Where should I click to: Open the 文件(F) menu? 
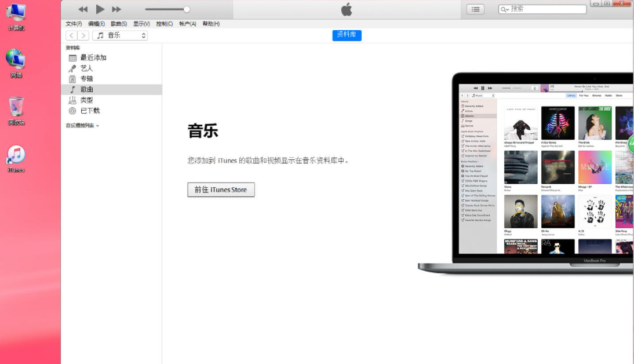[74, 24]
